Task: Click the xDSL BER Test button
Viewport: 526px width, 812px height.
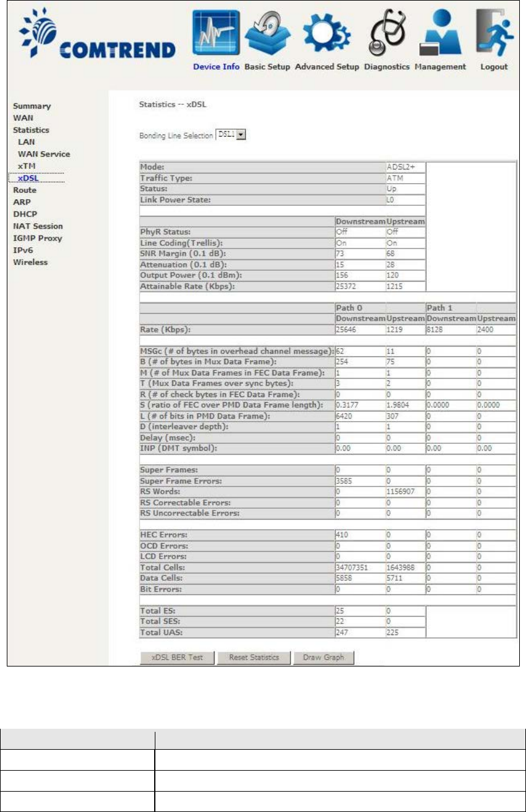Action: (178, 657)
